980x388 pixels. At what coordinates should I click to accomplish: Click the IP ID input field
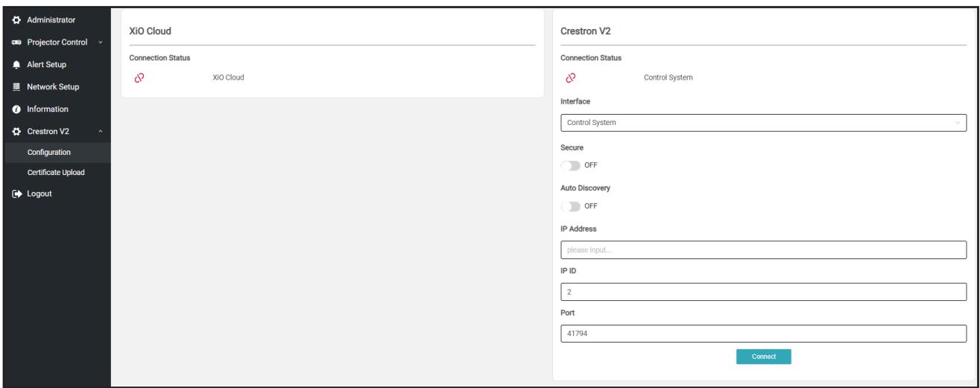click(762, 291)
